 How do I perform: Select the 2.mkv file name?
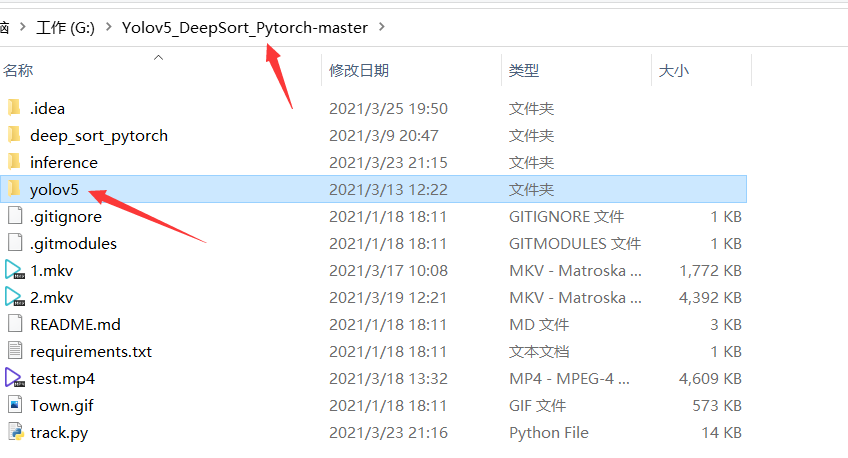click(x=51, y=298)
